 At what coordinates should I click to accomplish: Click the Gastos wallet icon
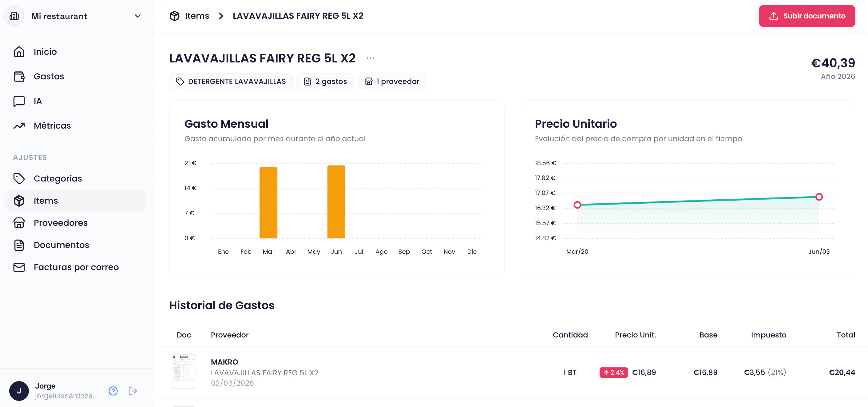[19, 76]
